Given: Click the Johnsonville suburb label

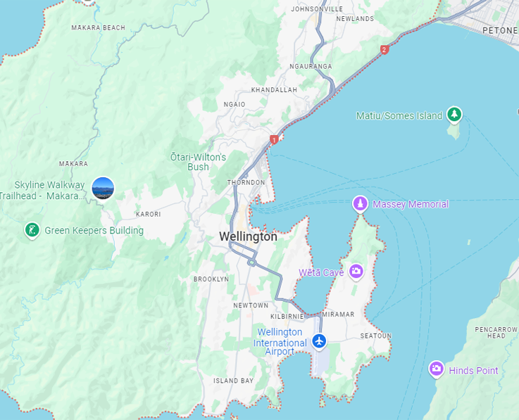Looking at the screenshot, I should click(317, 9).
